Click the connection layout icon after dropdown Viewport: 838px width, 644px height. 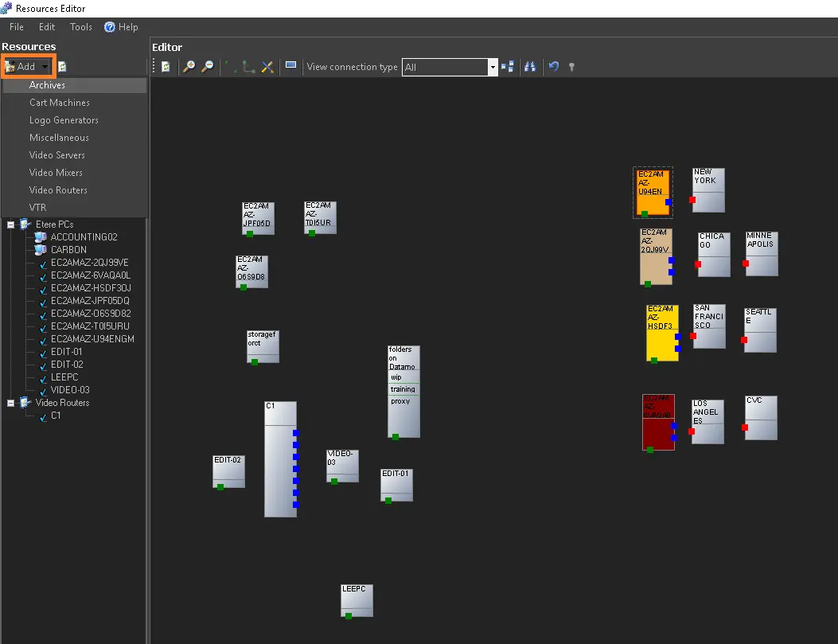point(508,67)
